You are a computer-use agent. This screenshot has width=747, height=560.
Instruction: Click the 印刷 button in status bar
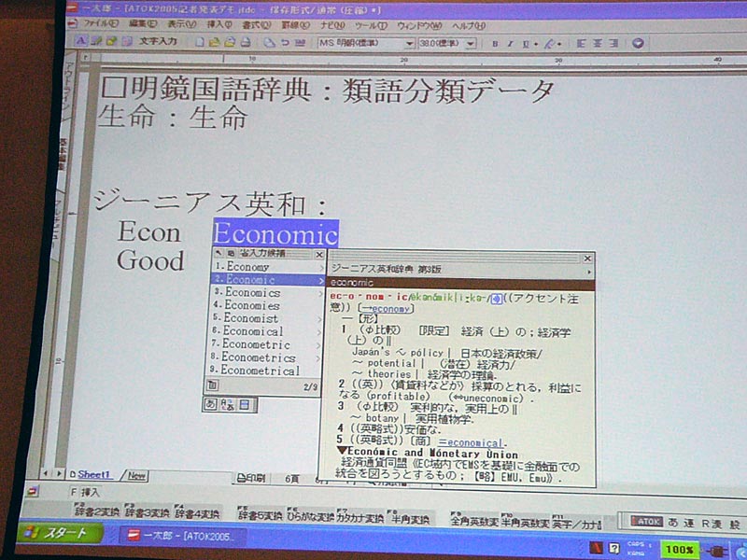(x=252, y=478)
